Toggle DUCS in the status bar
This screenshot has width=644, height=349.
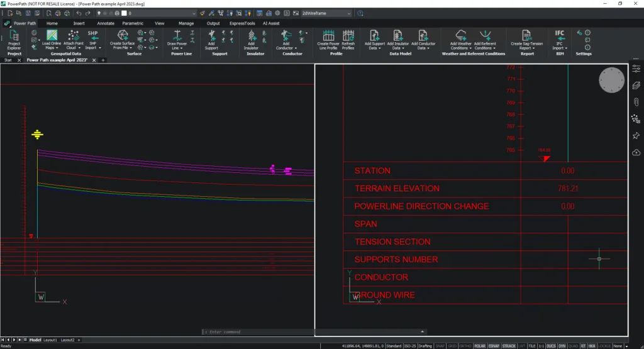[x=551, y=346]
